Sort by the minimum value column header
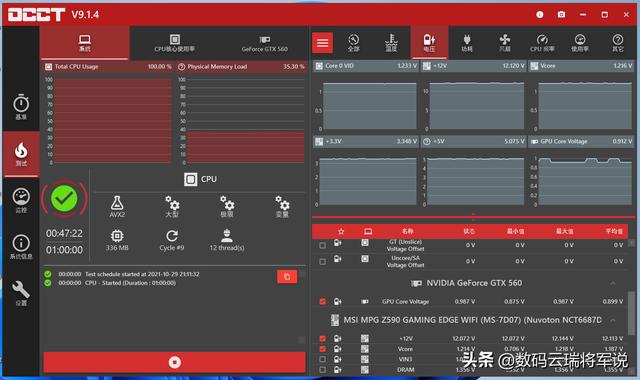 tap(516, 231)
